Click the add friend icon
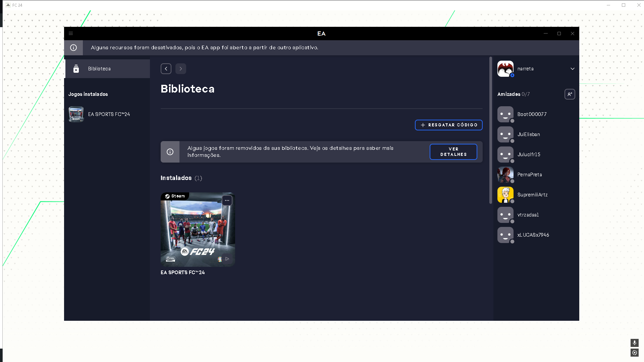The height and width of the screenshot is (362, 644). pos(570,94)
